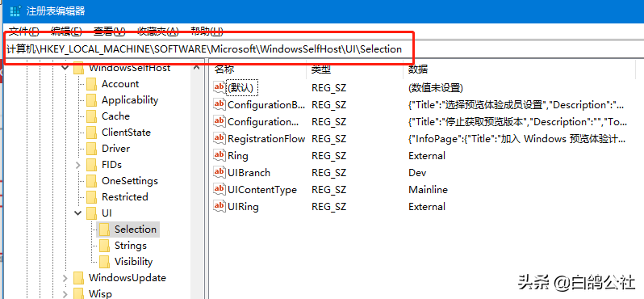
Task: Select the Driver key
Action: 115,149
